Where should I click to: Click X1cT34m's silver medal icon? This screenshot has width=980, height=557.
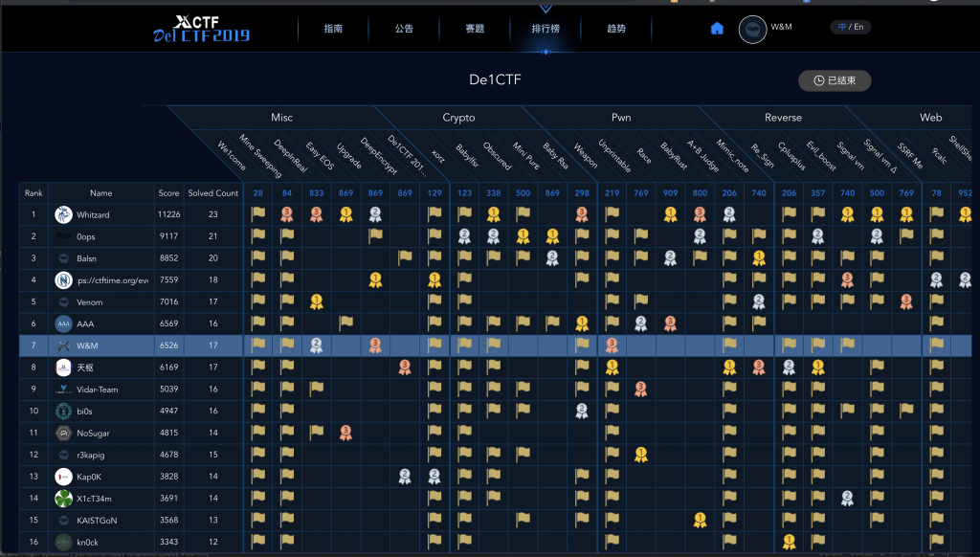[847, 499]
